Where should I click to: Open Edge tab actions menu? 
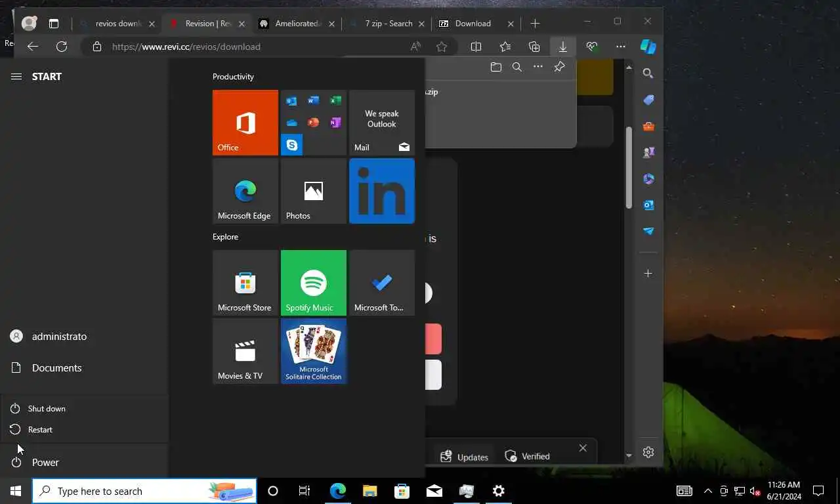tap(54, 24)
